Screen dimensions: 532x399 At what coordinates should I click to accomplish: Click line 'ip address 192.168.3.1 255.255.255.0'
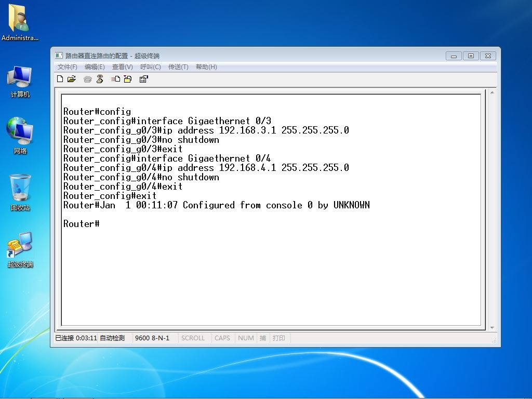(x=206, y=130)
